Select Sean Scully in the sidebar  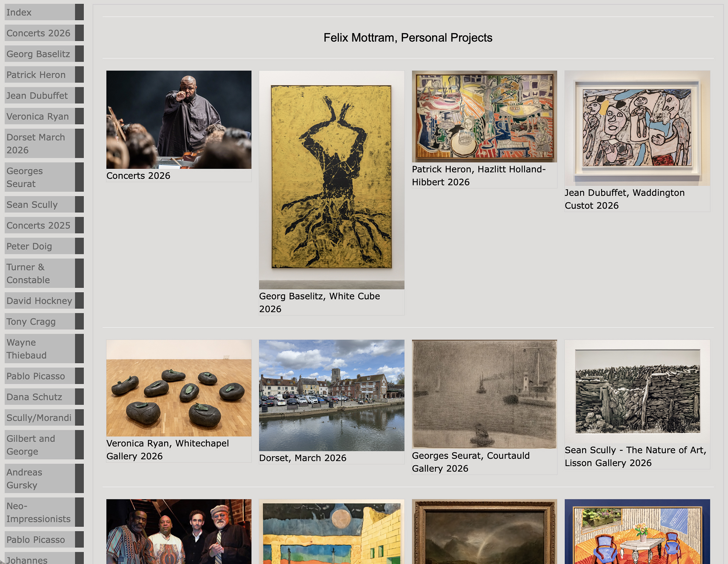point(44,205)
